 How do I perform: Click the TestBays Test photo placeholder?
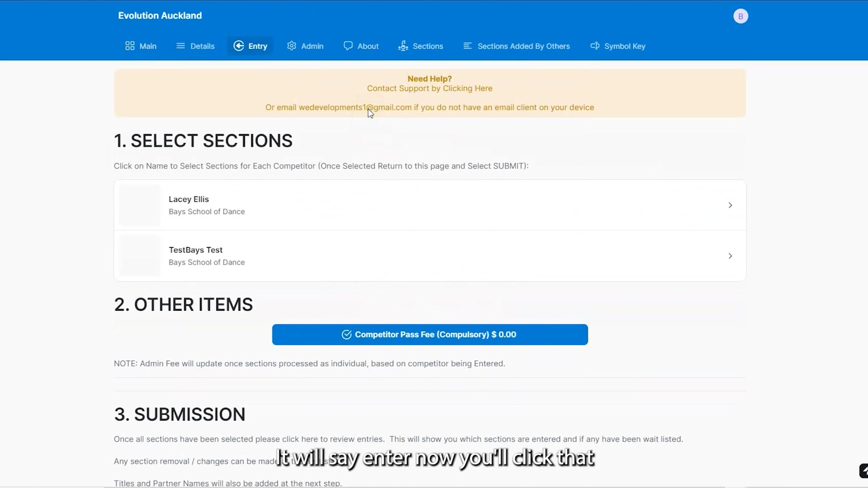(140, 256)
